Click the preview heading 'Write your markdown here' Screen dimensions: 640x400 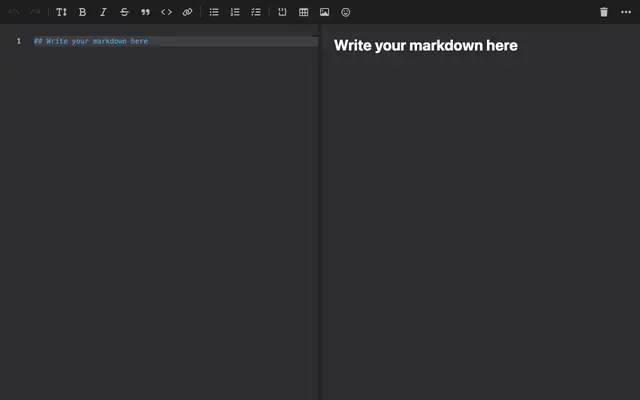point(426,45)
